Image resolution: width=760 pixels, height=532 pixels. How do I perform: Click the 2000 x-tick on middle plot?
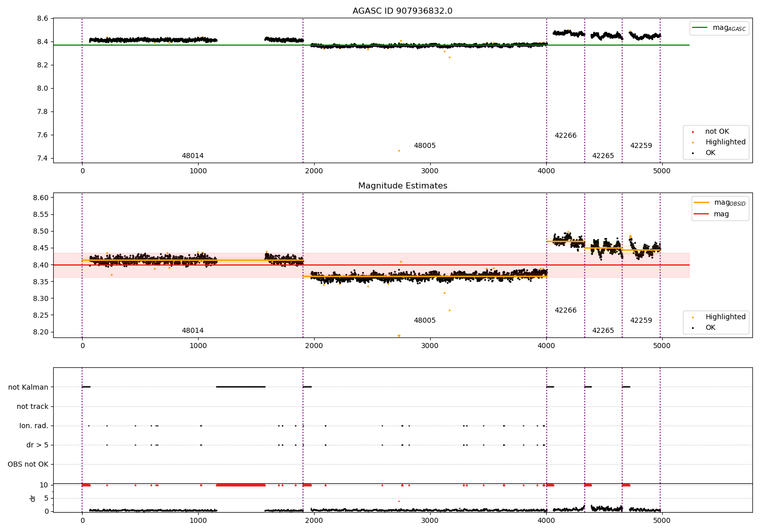[314, 346]
